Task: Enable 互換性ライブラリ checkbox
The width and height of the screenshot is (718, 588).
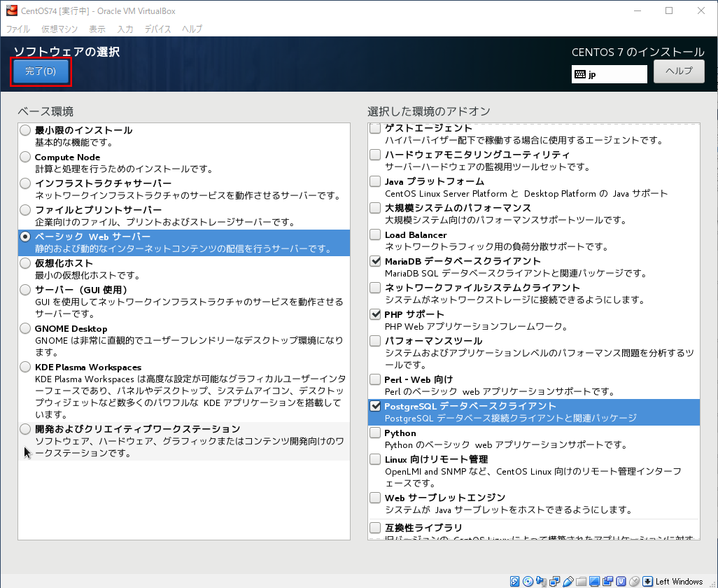Action: 375,528
